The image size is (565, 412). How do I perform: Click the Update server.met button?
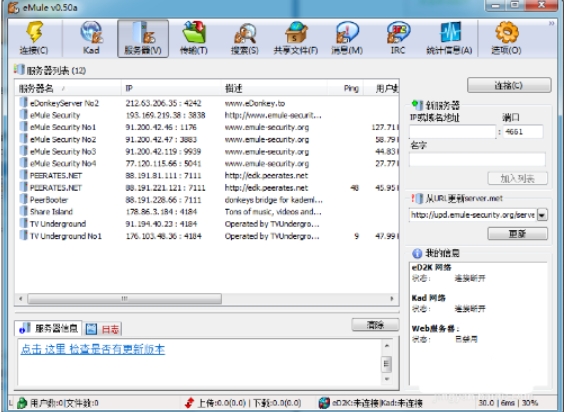(x=517, y=234)
